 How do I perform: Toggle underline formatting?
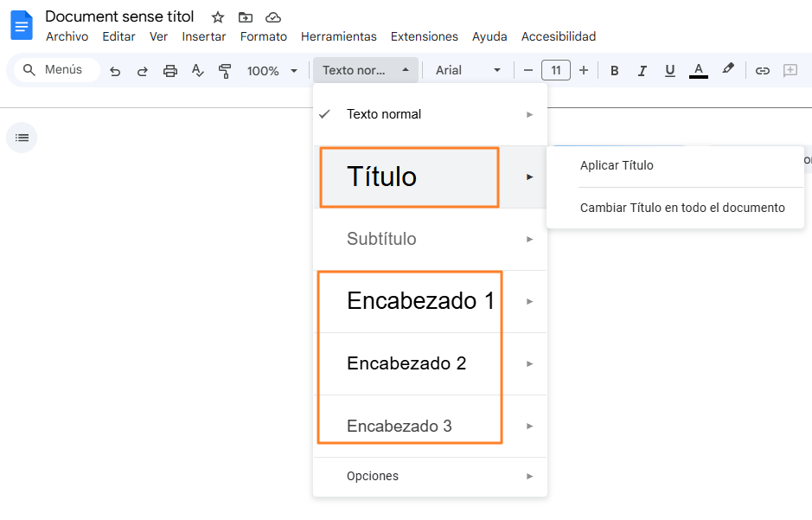click(670, 70)
